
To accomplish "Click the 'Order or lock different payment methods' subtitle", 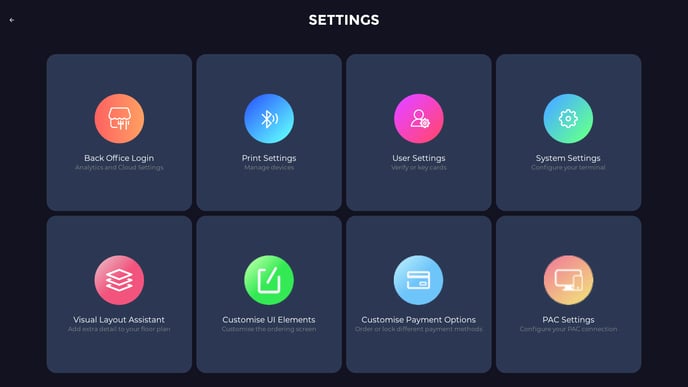I will click(419, 329).
